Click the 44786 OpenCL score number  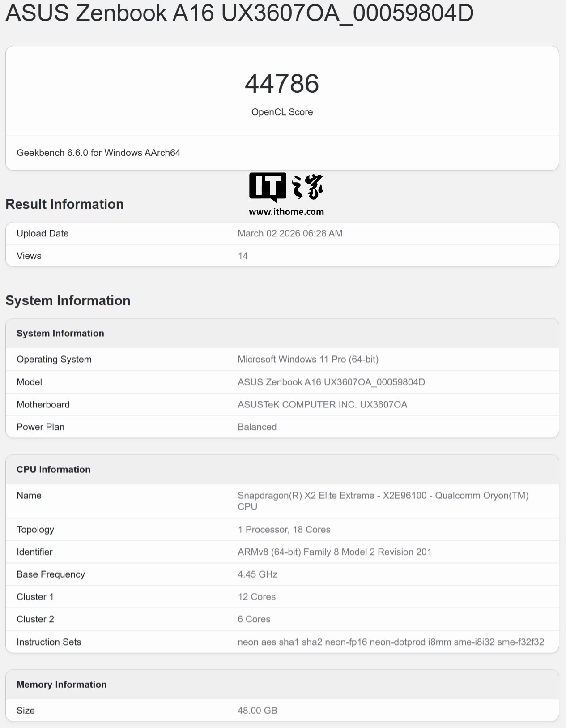(x=282, y=84)
